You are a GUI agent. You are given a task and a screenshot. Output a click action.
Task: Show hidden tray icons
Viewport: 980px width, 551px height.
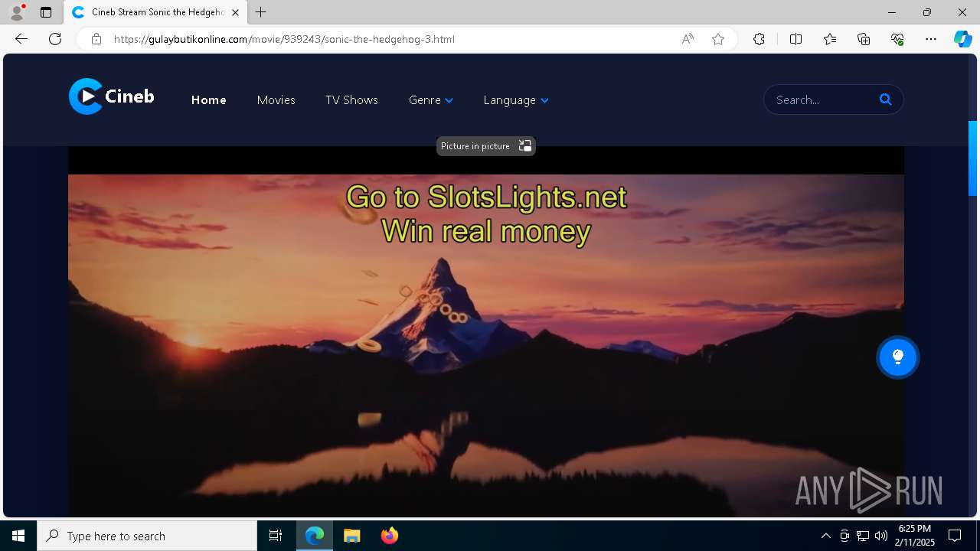coord(825,536)
